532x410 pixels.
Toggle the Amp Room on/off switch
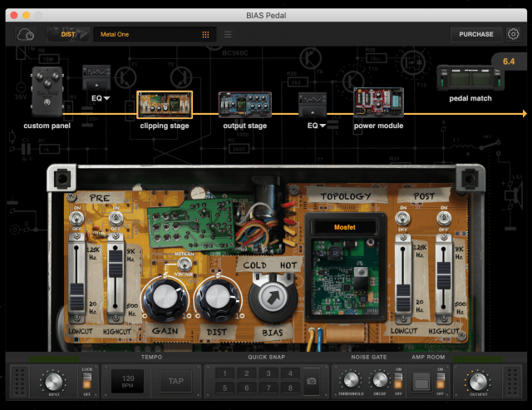pyautogui.click(x=441, y=381)
